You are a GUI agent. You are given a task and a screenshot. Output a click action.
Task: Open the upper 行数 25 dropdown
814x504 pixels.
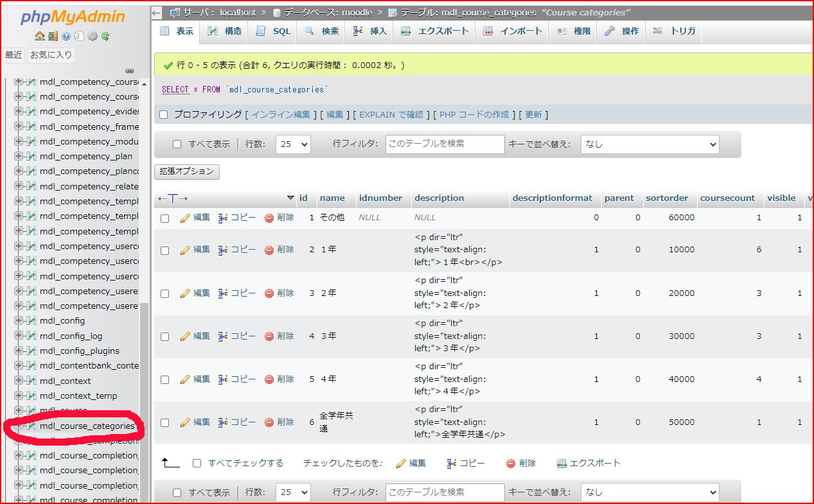tap(293, 144)
